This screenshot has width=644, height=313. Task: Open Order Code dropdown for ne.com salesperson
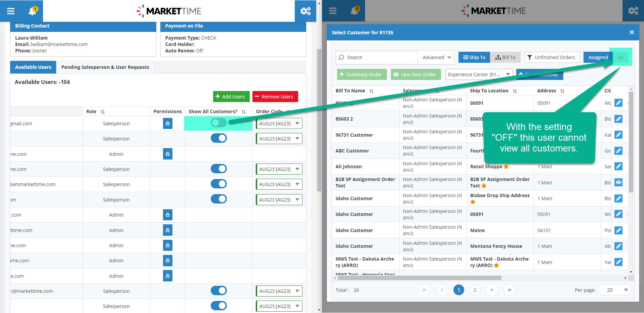click(x=279, y=169)
